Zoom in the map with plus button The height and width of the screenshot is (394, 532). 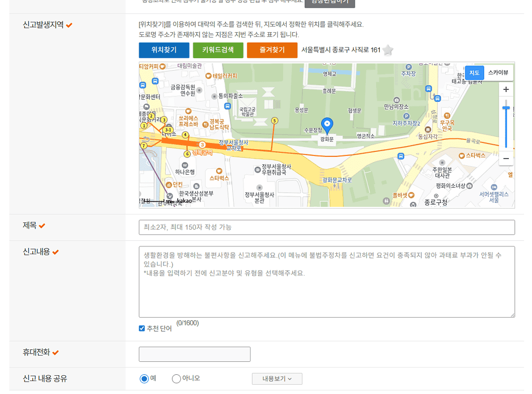pyautogui.click(x=506, y=89)
